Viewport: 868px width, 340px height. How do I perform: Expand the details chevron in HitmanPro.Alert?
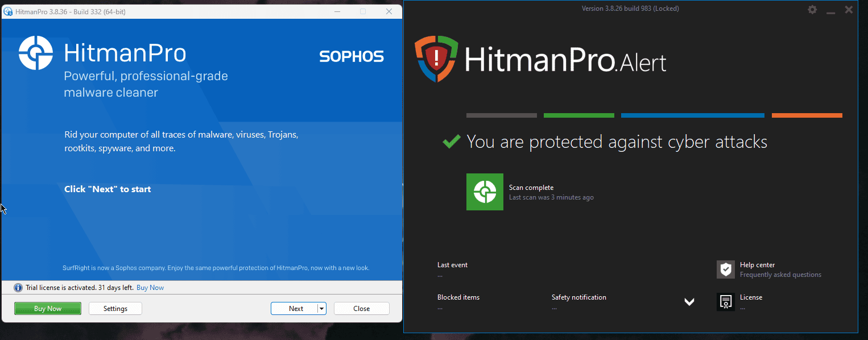689,302
